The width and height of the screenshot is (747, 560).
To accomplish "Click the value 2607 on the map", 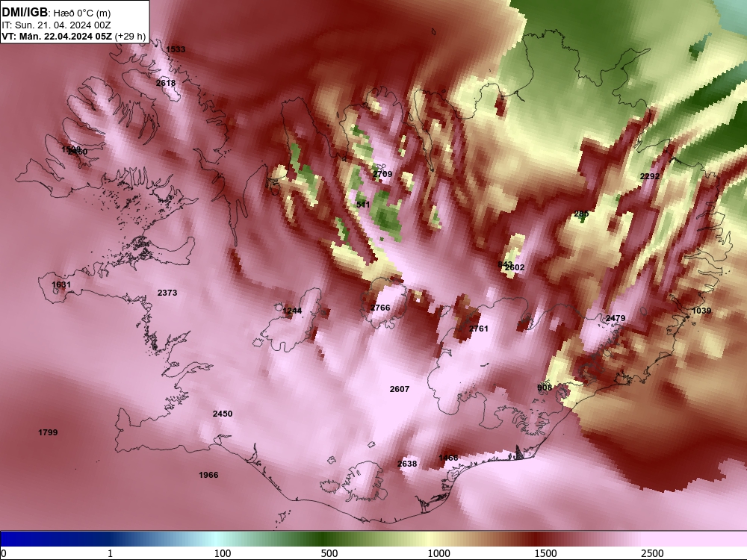I will pos(399,389).
